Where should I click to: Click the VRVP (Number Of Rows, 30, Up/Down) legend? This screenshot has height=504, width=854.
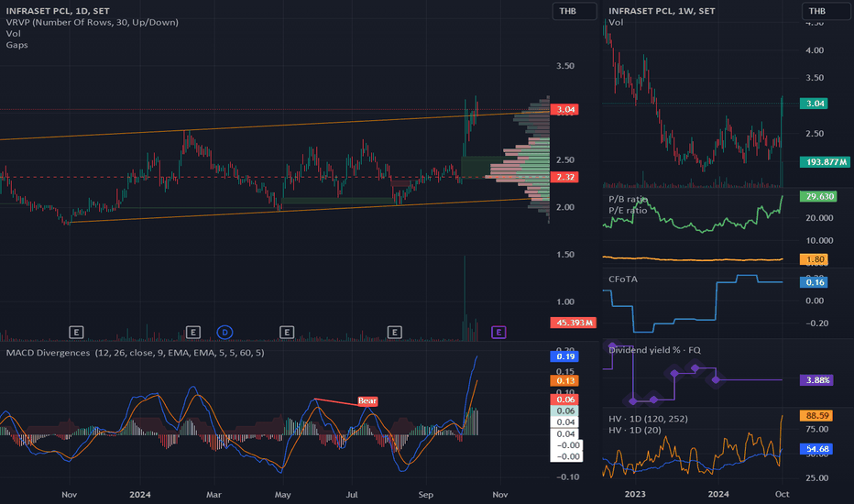[x=92, y=22]
